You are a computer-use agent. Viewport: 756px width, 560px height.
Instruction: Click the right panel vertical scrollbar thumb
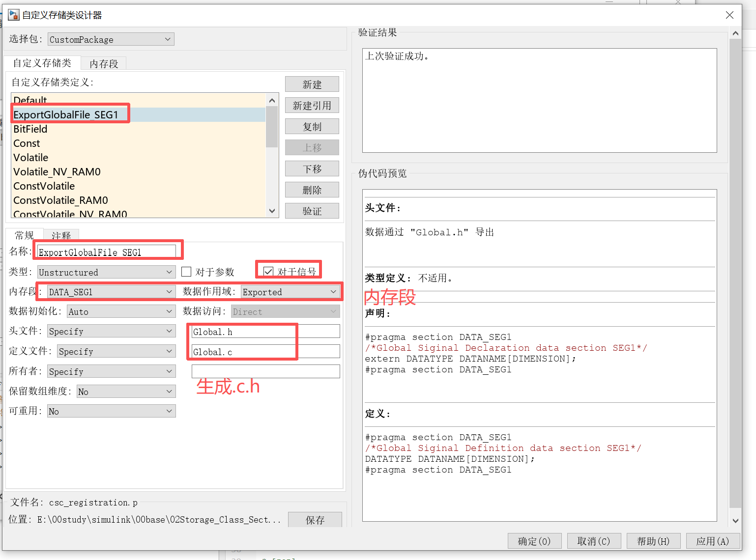(x=735, y=274)
